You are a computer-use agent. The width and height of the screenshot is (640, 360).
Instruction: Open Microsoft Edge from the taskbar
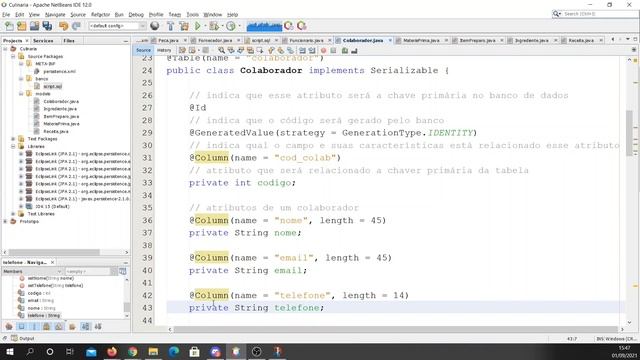click(174, 351)
